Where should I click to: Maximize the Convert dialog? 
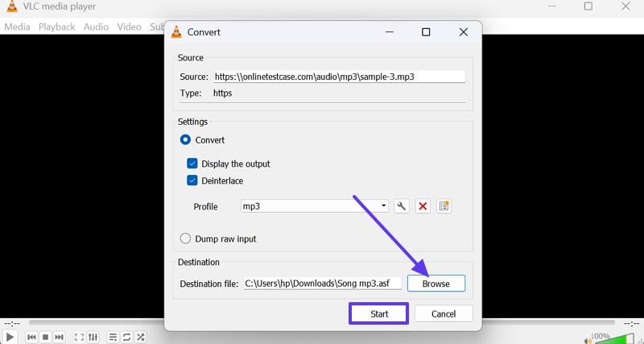(426, 32)
